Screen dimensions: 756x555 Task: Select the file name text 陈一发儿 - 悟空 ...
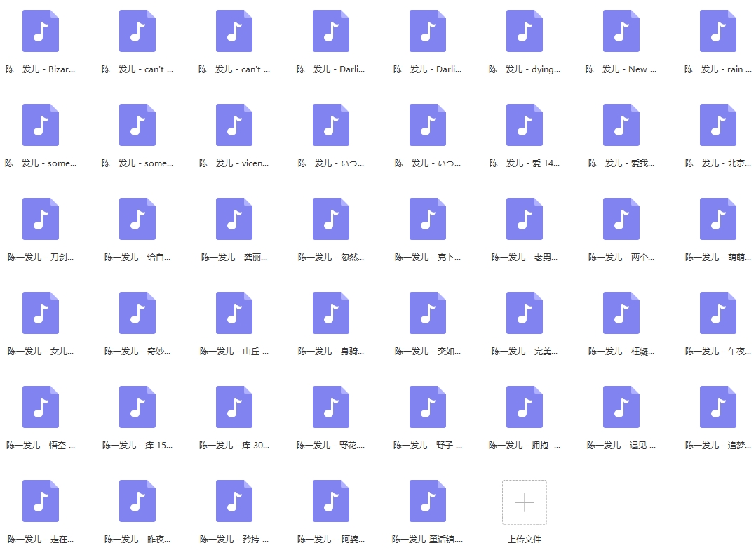click(x=41, y=446)
